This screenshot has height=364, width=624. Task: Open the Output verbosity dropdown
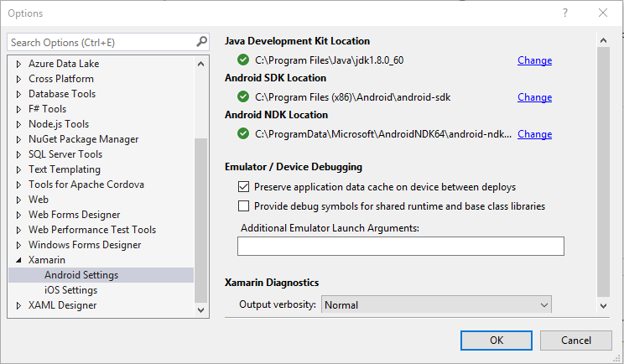(436, 305)
